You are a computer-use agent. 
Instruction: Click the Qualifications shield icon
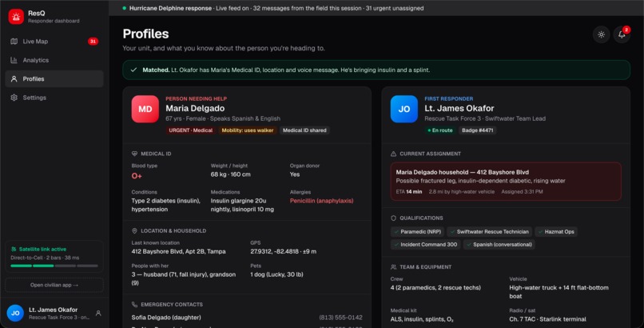point(393,218)
